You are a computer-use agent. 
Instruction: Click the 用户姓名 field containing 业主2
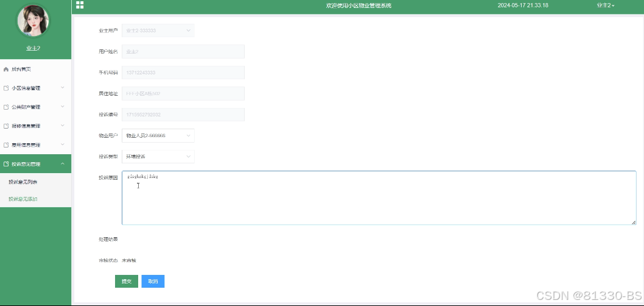click(x=183, y=51)
